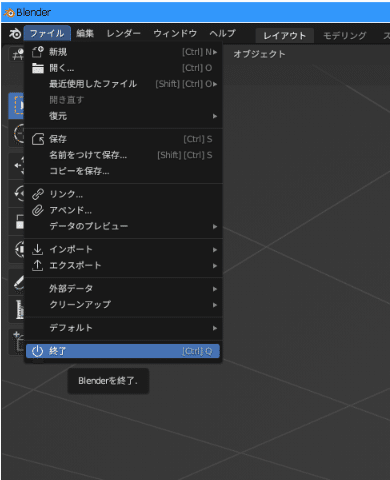Expand the インポート submenu arrow
Image resolution: width=390 pixels, height=480 pixels.
point(215,250)
